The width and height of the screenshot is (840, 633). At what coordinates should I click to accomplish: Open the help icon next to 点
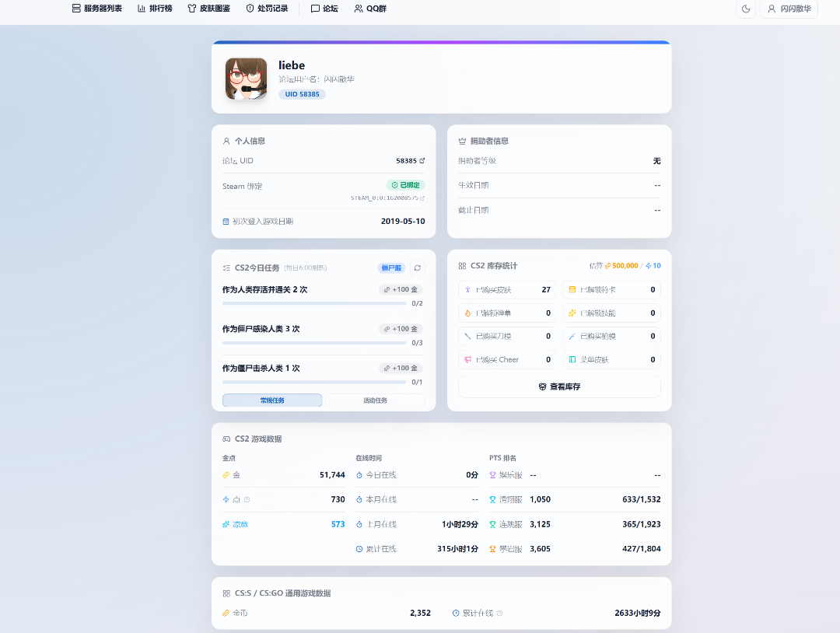pyautogui.click(x=247, y=500)
